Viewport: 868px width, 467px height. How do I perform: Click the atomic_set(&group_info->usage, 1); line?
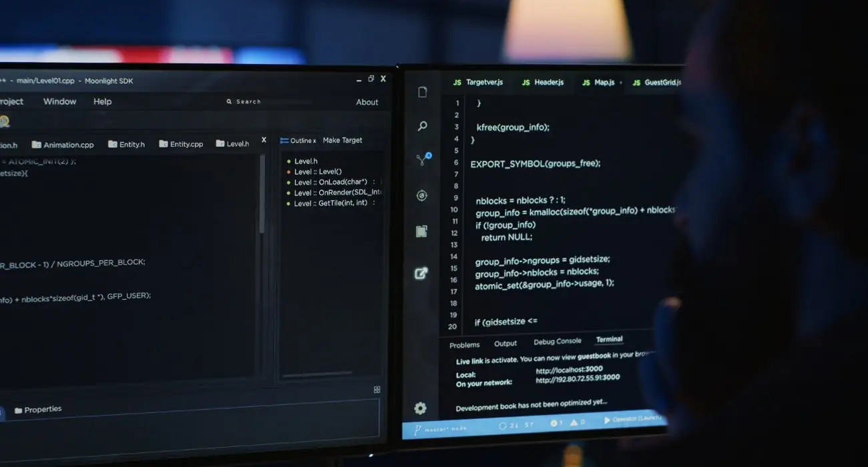544,284
